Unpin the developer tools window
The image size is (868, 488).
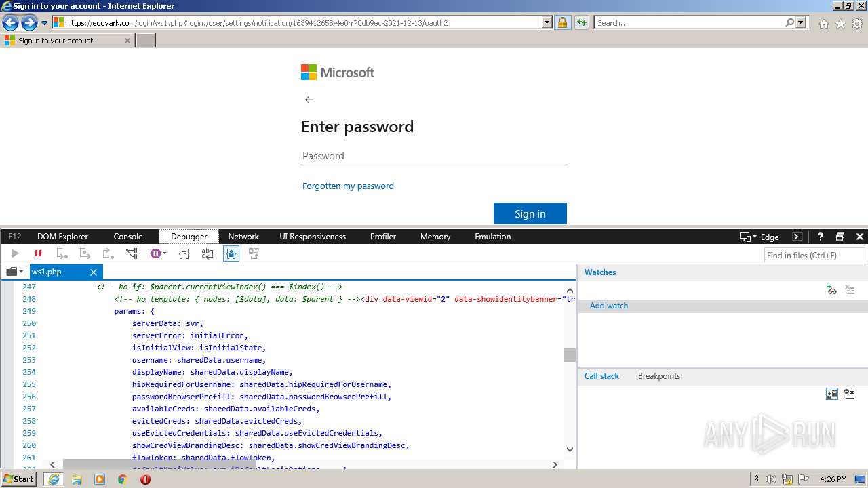click(840, 237)
